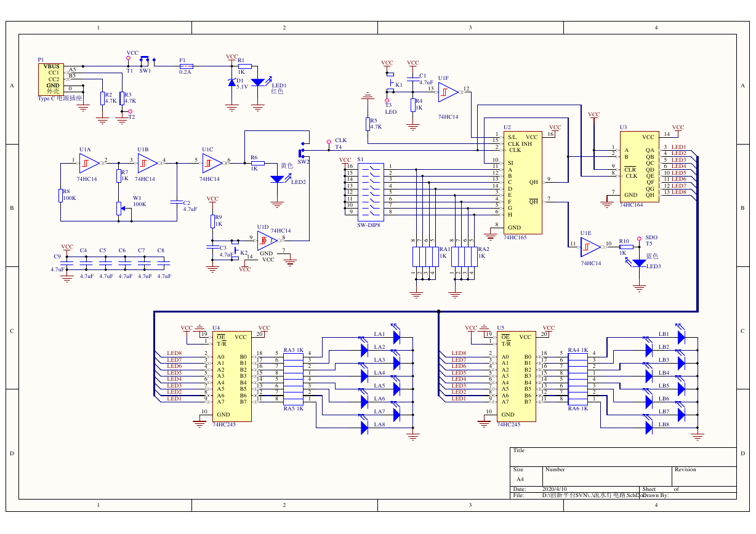Click the date text 2020/4/10

(x=555, y=489)
